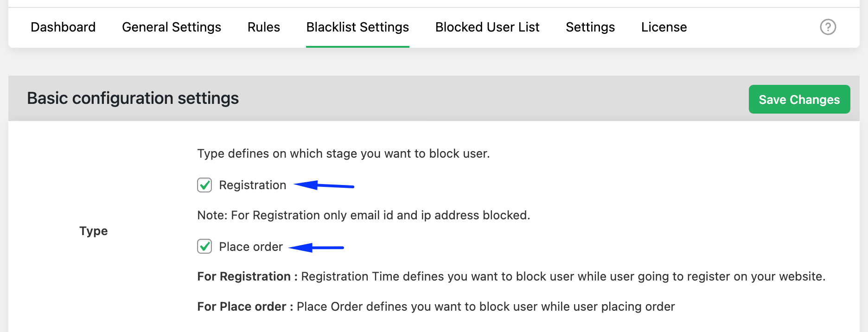
Task: Click the bold Type row label
Action: [93, 231]
